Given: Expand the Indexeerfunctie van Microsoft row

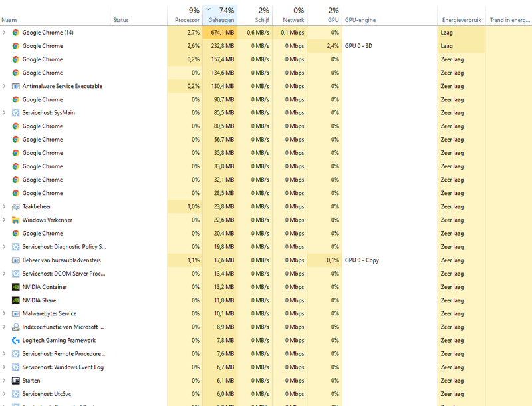Looking at the screenshot, I should [4, 327].
